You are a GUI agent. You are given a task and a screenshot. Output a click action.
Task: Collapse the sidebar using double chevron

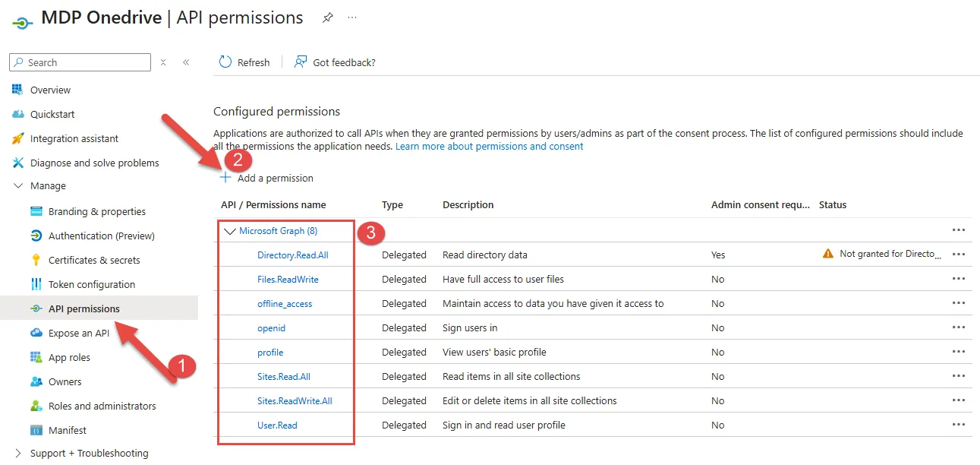click(x=186, y=62)
